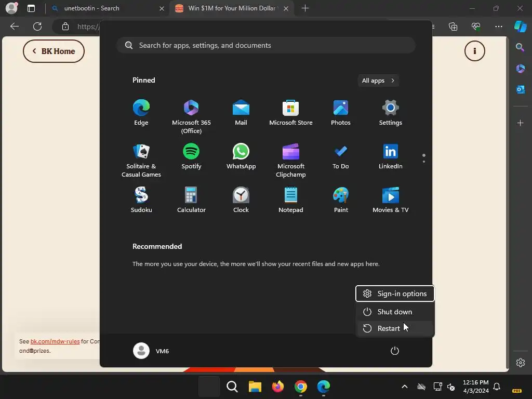Open File Explorer from taskbar

[x=255, y=387]
